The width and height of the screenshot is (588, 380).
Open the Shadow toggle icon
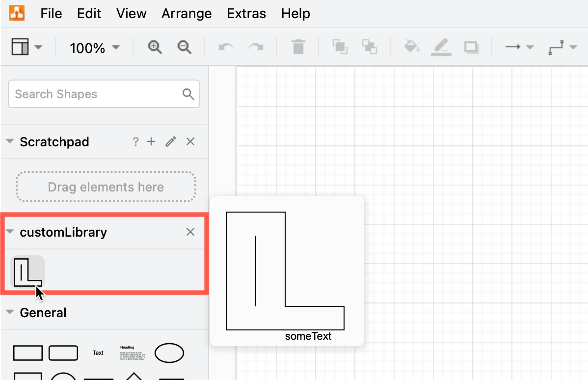[471, 47]
